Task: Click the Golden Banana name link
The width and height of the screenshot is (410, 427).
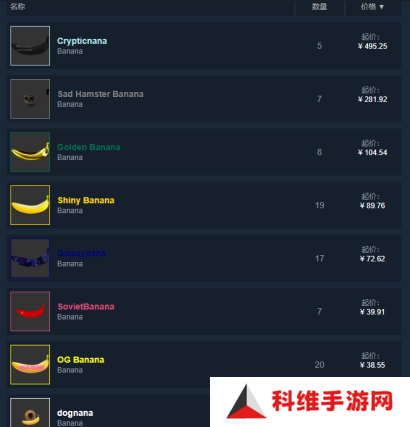Action: point(89,147)
